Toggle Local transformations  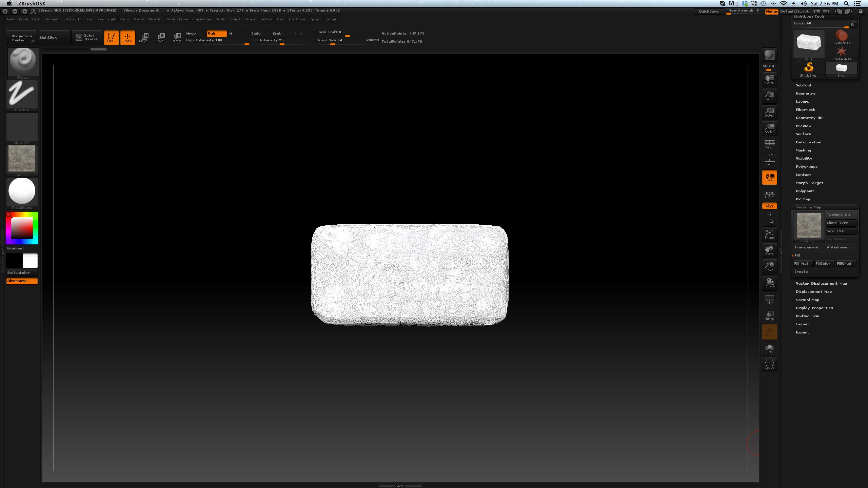[769, 177]
